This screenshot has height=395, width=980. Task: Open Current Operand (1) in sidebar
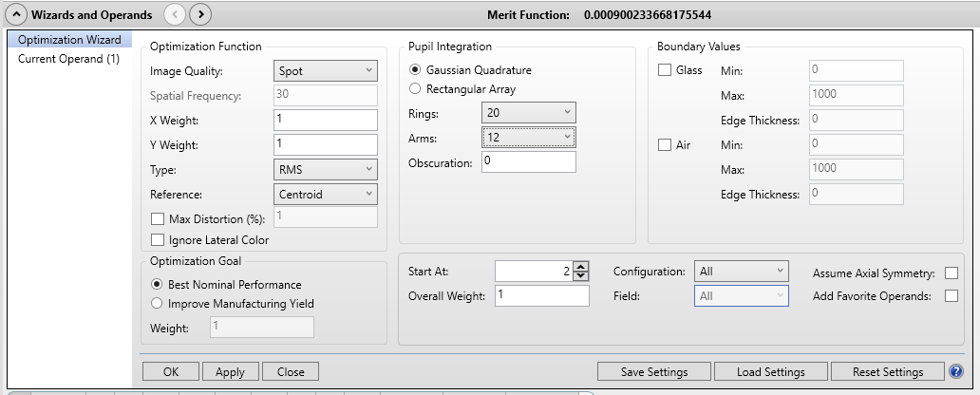(x=68, y=59)
